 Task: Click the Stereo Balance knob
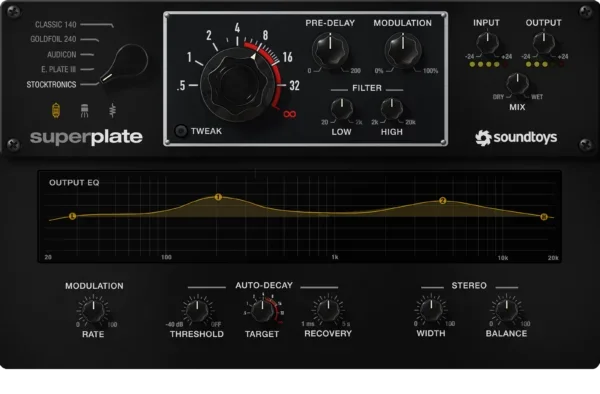(x=507, y=310)
